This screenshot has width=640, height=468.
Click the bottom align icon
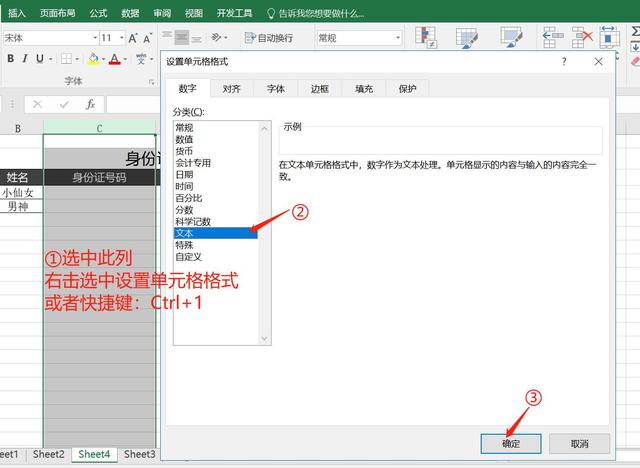coord(196,39)
